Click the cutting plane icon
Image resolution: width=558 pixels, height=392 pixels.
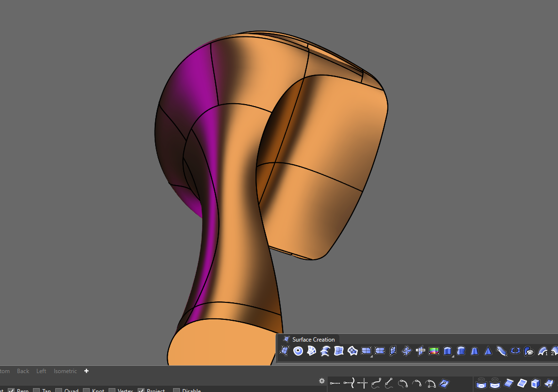point(420,351)
